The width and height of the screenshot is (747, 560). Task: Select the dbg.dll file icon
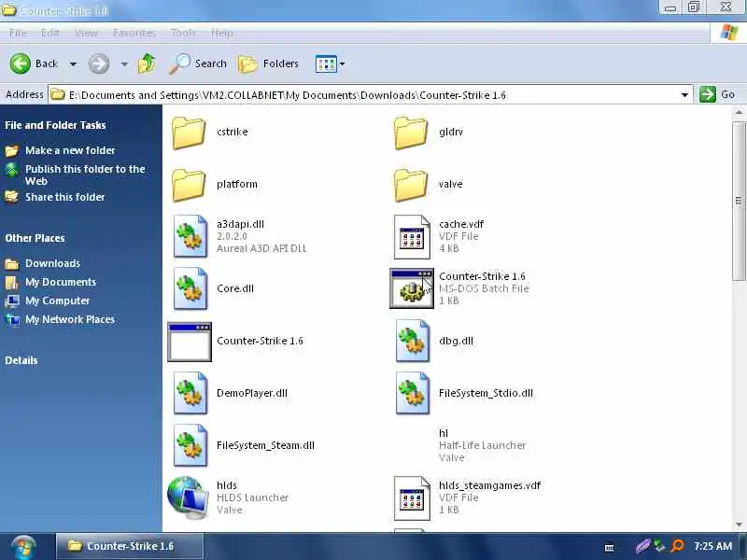click(x=412, y=341)
